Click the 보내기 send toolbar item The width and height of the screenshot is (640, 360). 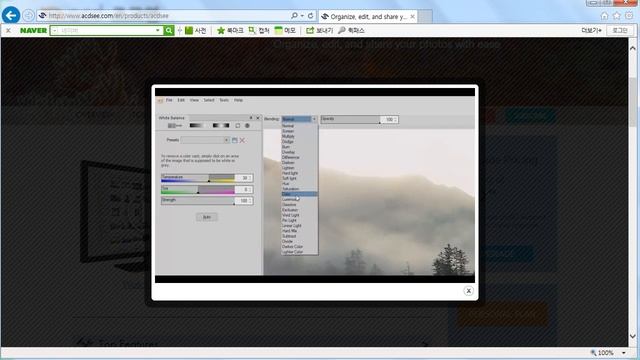coord(320,30)
